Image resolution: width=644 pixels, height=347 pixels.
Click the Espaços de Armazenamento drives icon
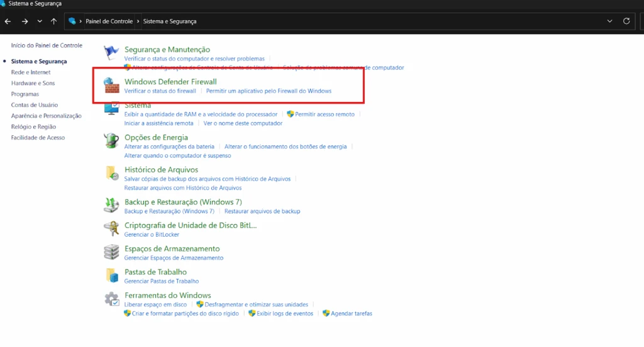point(111,252)
